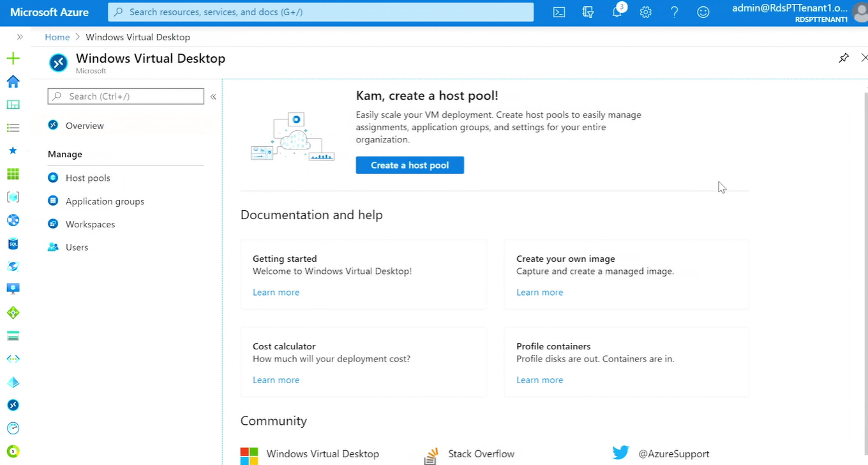The height and width of the screenshot is (465, 868).
Task: Open the directory and subscription filter
Action: tap(588, 12)
